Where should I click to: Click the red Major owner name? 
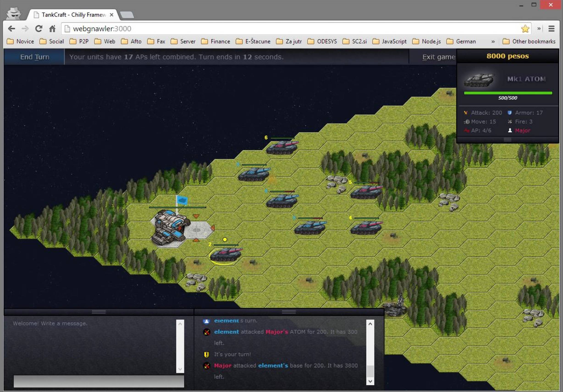point(523,130)
